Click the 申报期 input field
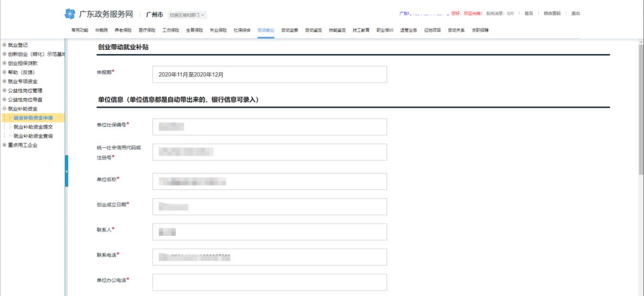The image size is (644, 296). coord(269,74)
